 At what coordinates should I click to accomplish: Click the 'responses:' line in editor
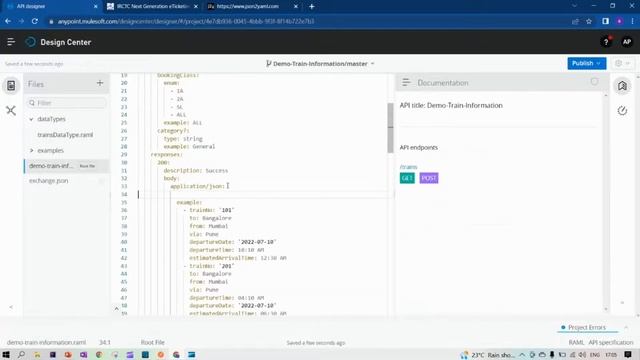click(167, 155)
